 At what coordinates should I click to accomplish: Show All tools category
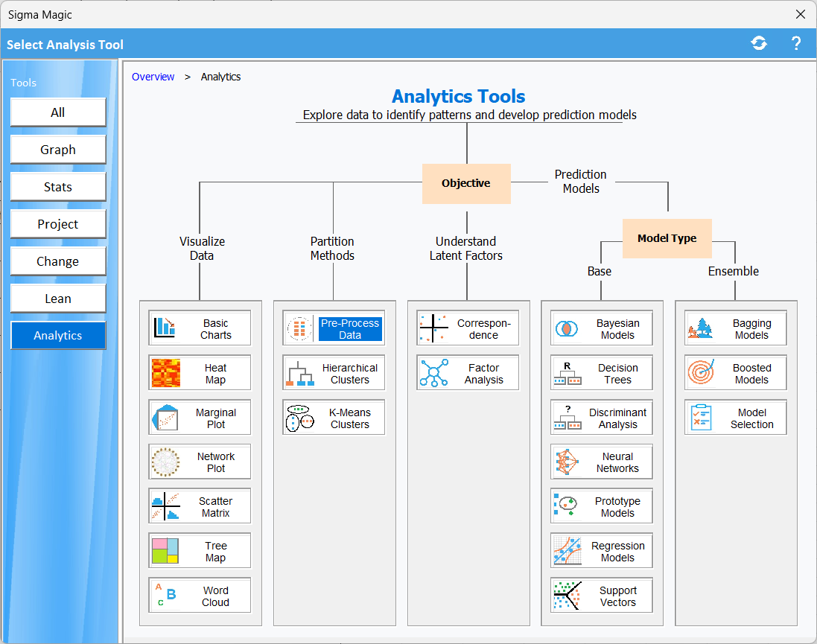[58, 112]
